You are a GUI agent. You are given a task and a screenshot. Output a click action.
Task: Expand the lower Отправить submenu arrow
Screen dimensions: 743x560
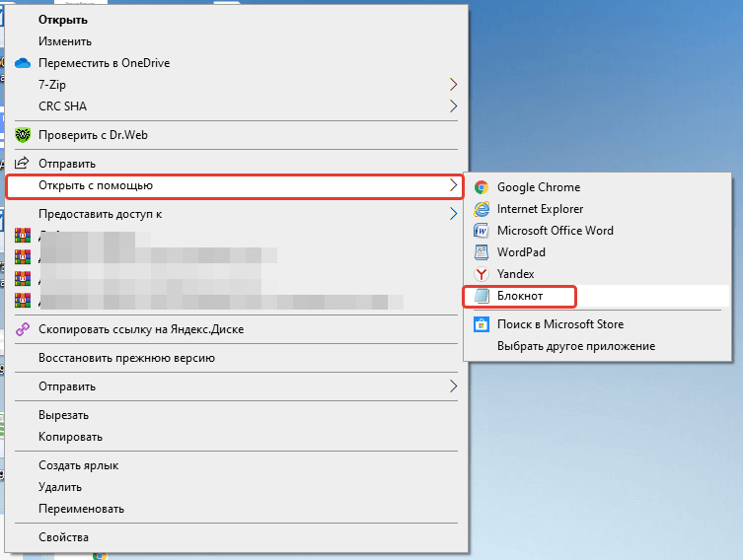[x=454, y=386]
